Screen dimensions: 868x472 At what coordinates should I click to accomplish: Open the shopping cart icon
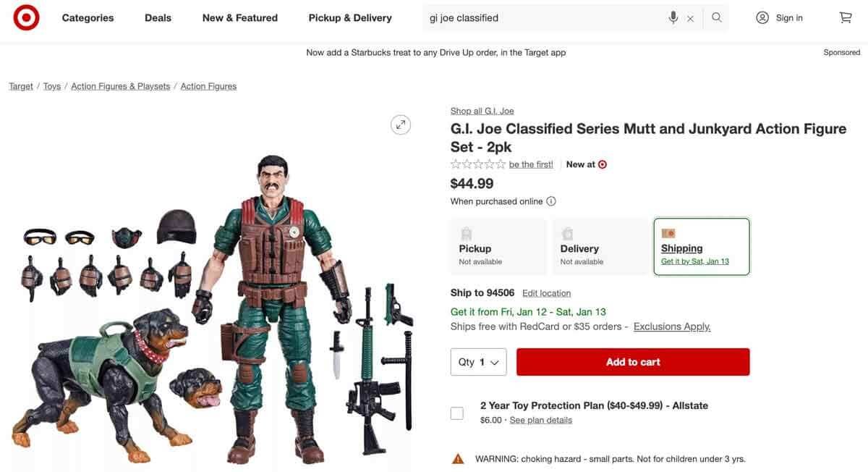(x=845, y=16)
